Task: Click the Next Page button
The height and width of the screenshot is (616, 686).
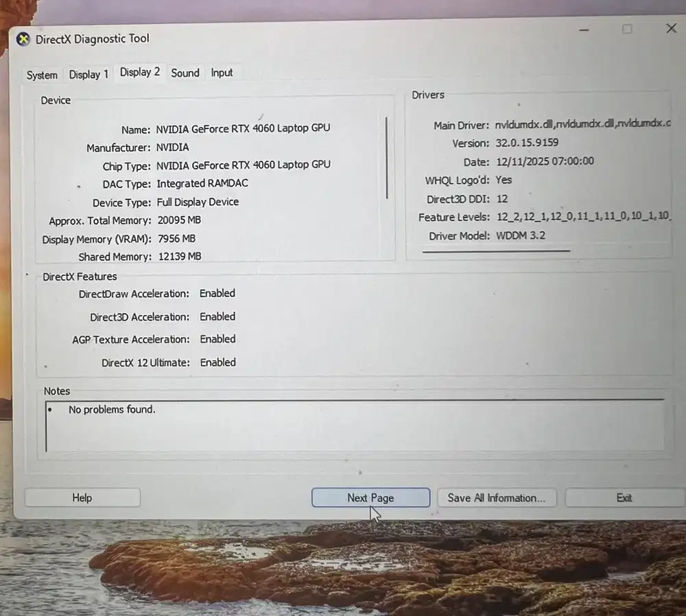Action: (370, 498)
